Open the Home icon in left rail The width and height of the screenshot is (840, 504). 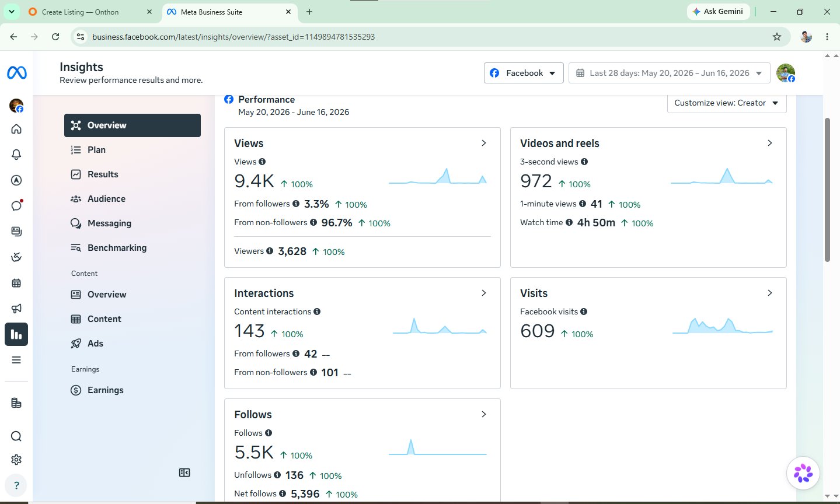pos(16,129)
